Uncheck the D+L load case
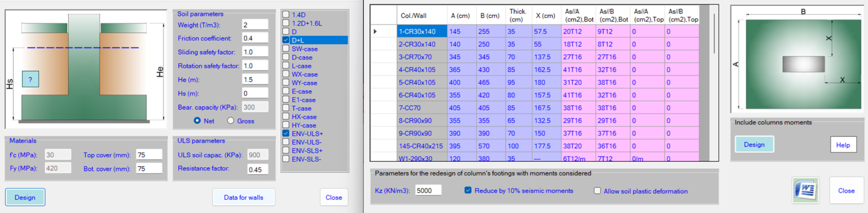868x213 pixels. [x=286, y=40]
